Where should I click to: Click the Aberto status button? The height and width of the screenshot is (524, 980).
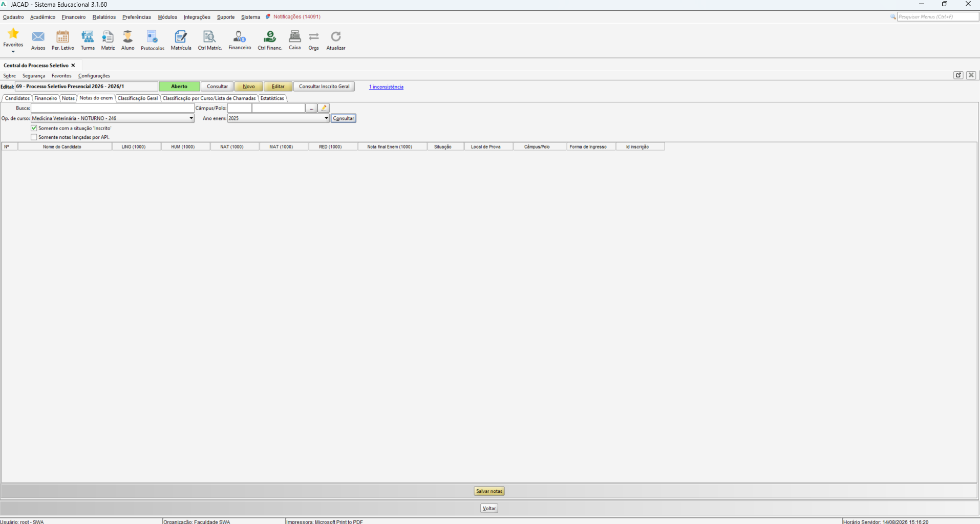click(x=179, y=87)
